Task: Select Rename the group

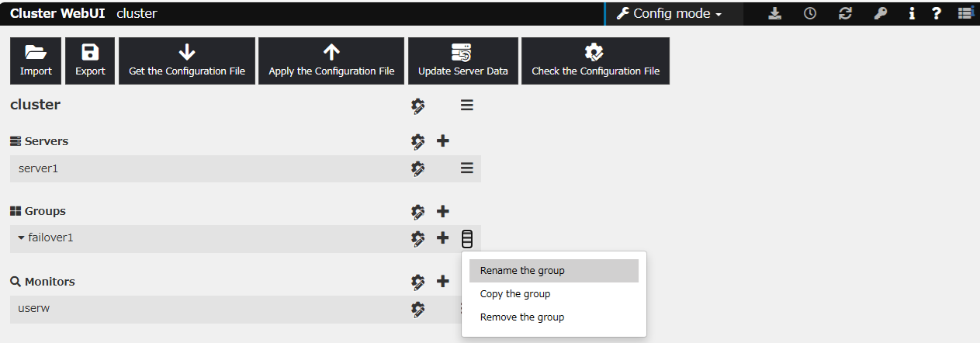Action: 522,271
